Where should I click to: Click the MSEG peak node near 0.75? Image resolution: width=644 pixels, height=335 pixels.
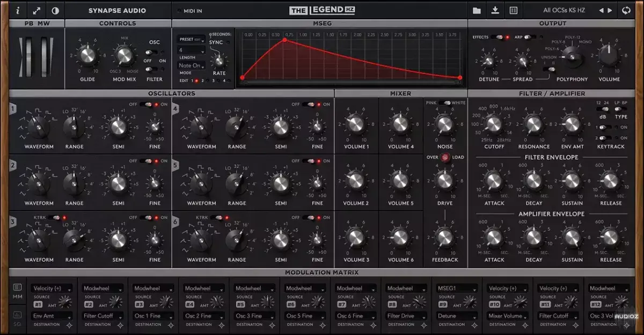285,40
